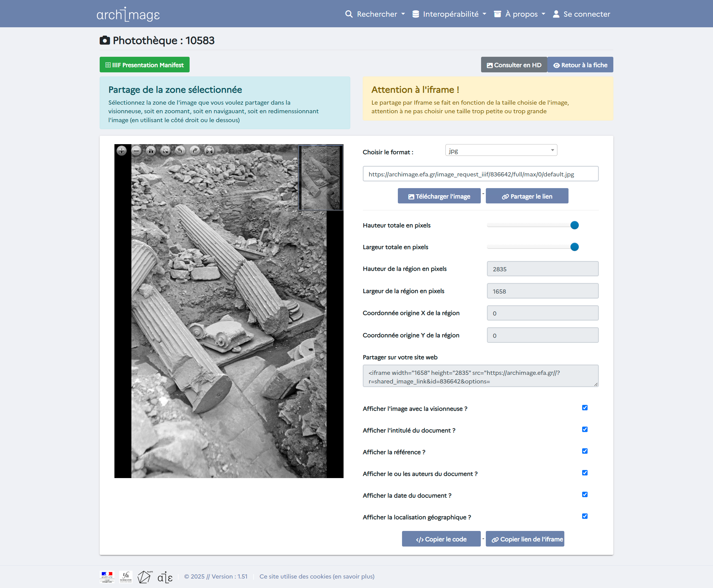Screen dimensions: 713x588
Task: Click IIIF Presentation Manifest button
Action: pyautogui.click(x=144, y=65)
